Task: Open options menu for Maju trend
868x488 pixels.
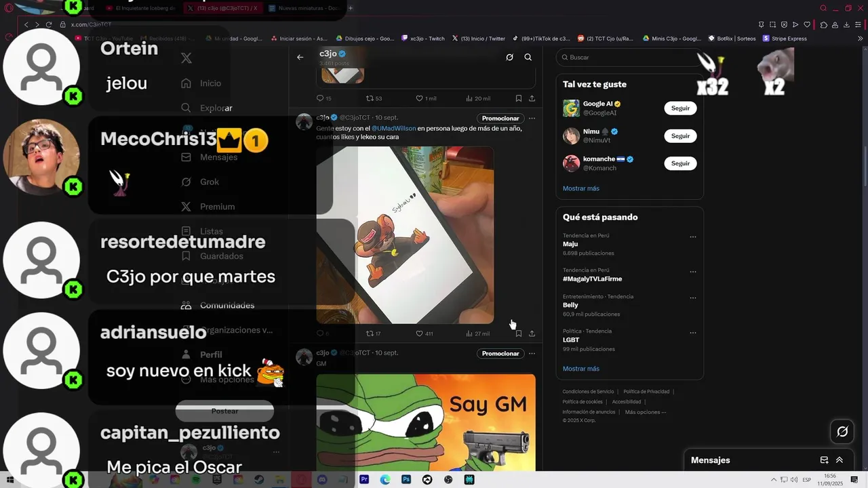Action: (x=693, y=237)
